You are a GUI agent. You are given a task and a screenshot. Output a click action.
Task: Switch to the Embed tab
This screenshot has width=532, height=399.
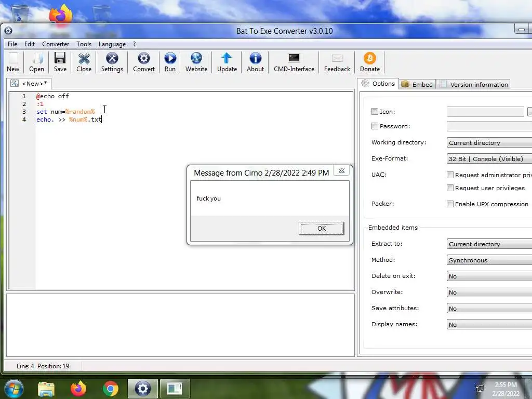417,84
